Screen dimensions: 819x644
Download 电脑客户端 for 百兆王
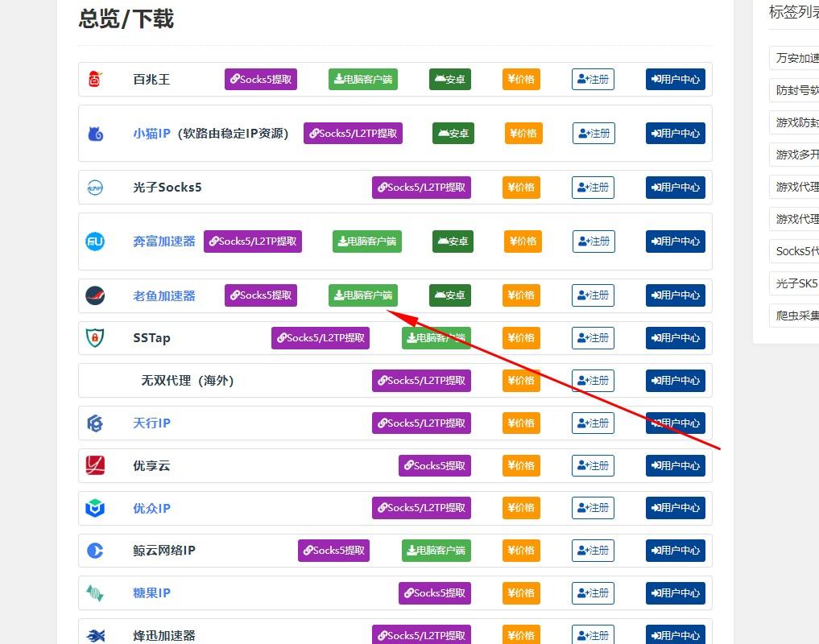[x=363, y=80]
